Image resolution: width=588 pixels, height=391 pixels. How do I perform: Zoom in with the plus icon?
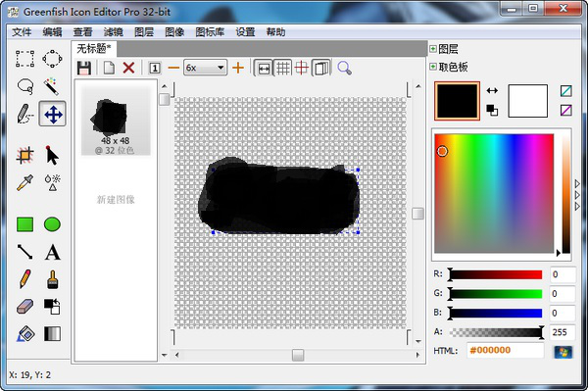point(238,68)
